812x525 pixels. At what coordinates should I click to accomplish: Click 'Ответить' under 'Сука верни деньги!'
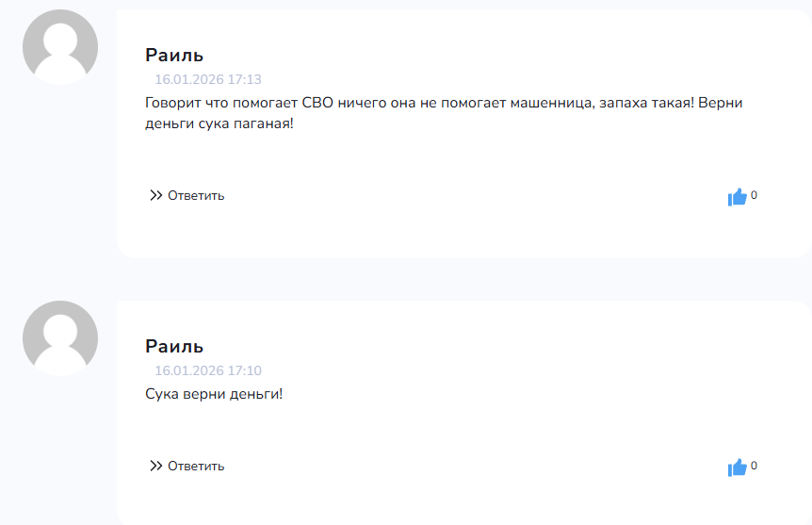[187, 466]
